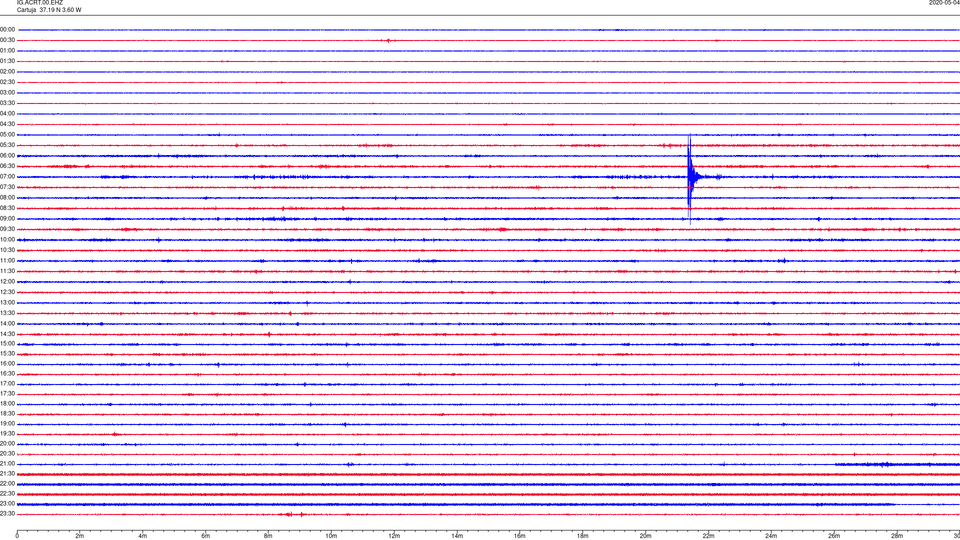Pick the "08:30" time label
The width and height of the screenshot is (960, 540).
(7, 208)
